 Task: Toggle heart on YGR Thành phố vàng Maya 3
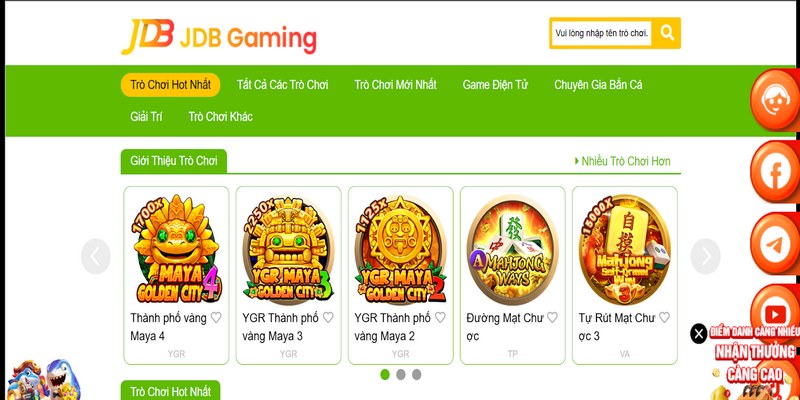pyautogui.click(x=328, y=318)
